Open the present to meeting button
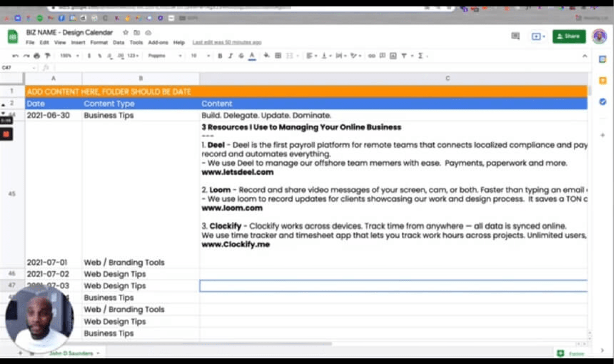614x364 pixels. [x=538, y=36]
